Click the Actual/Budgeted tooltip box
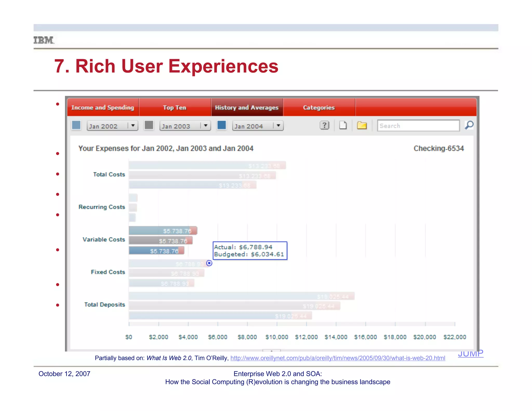This screenshot has height=411, width=532. 250,251
